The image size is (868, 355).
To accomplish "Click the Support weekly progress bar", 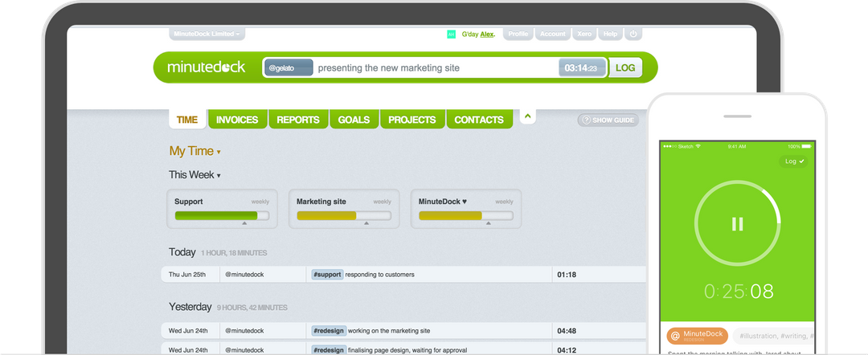I will click(x=222, y=216).
